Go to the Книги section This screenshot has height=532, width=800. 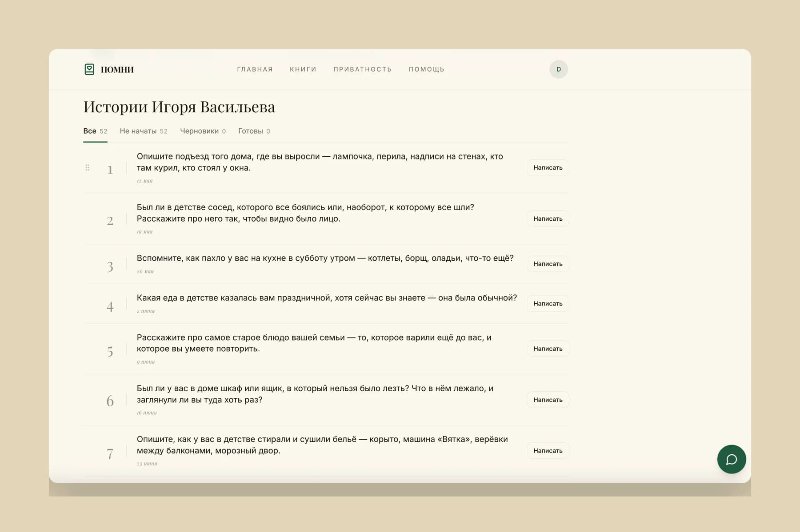(x=303, y=69)
